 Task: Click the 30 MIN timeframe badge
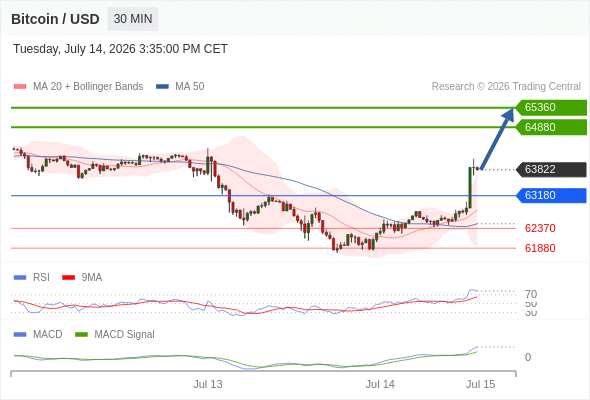(133, 19)
